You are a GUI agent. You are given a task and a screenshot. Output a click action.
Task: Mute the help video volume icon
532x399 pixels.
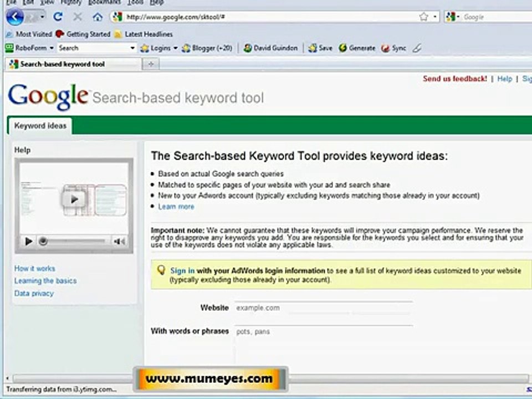point(120,241)
